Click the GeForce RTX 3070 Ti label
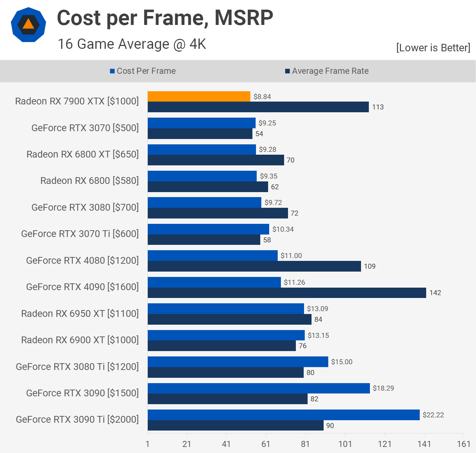Viewport: 476px width, 453px height. pyautogui.click(x=80, y=234)
